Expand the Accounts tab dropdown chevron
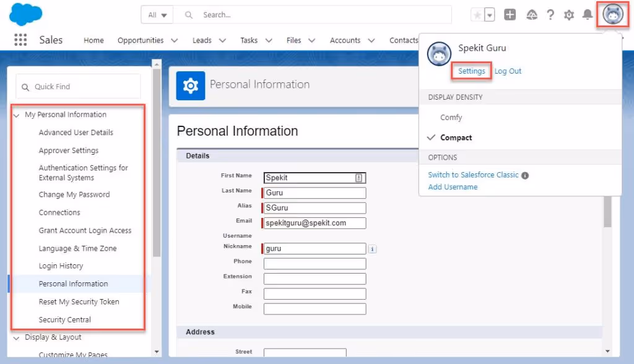This screenshot has height=364, width=634. [x=371, y=40]
